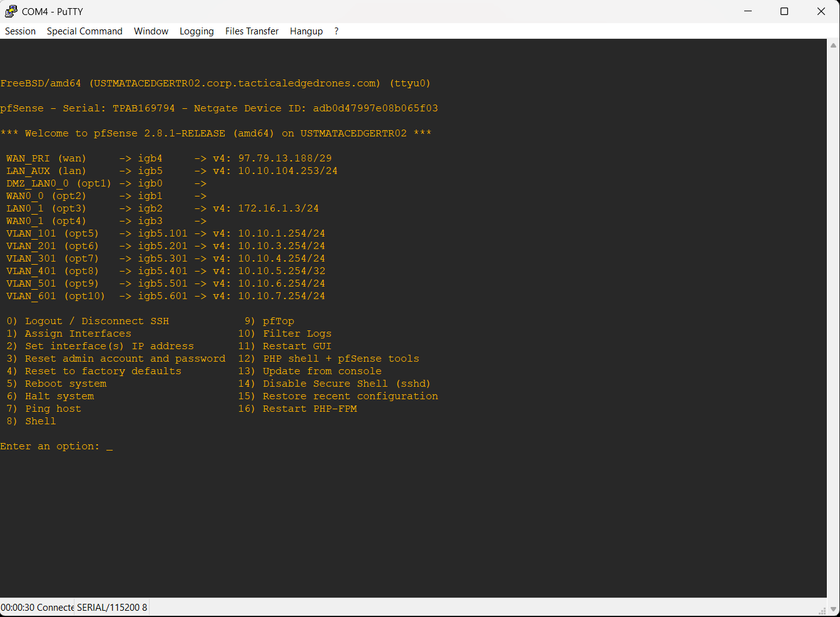Screen dimensions: 840x617
Task: Click the vertical scrollbar track
Action: tap(833, 313)
